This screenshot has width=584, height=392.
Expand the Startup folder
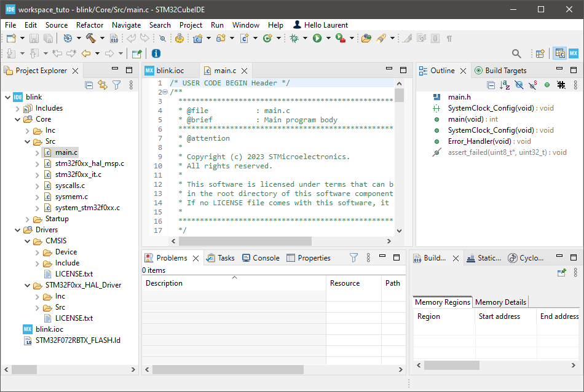(x=27, y=219)
